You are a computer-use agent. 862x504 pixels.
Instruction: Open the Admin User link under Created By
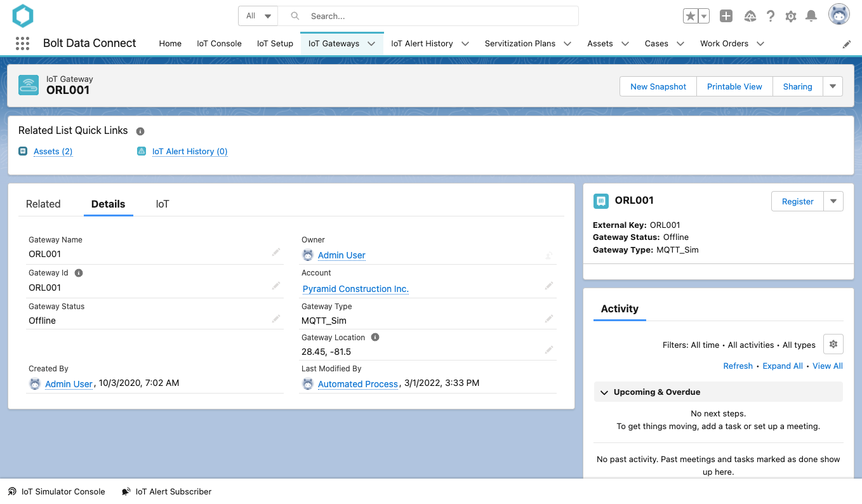tap(69, 384)
